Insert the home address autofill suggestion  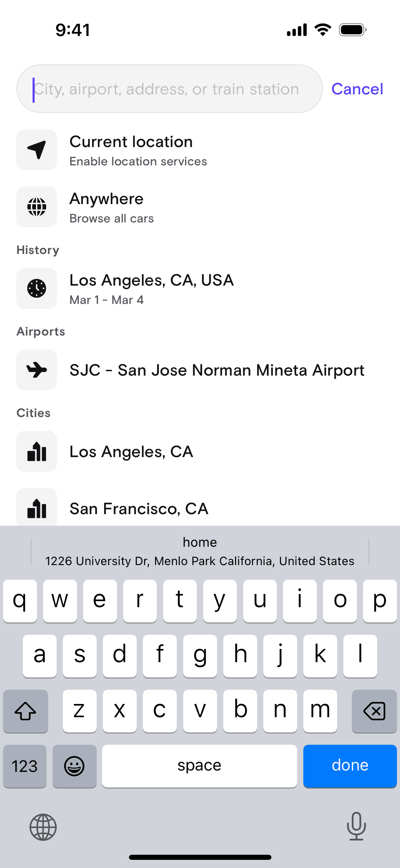coord(200,551)
